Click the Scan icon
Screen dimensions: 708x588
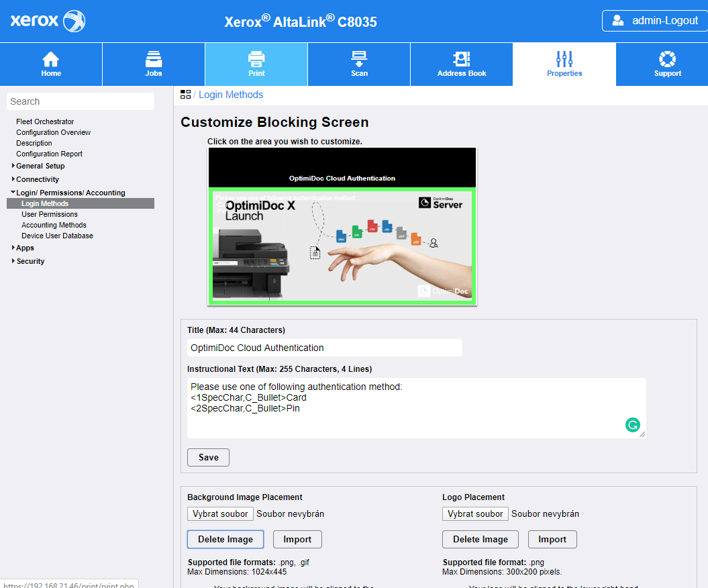(x=359, y=59)
